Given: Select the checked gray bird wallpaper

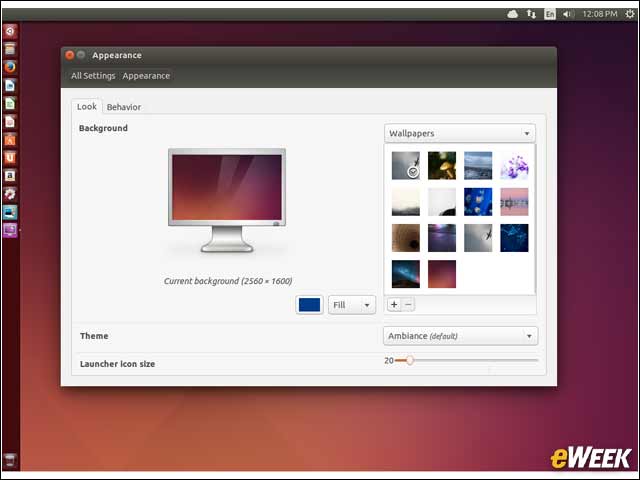Looking at the screenshot, I should (406, 166).
